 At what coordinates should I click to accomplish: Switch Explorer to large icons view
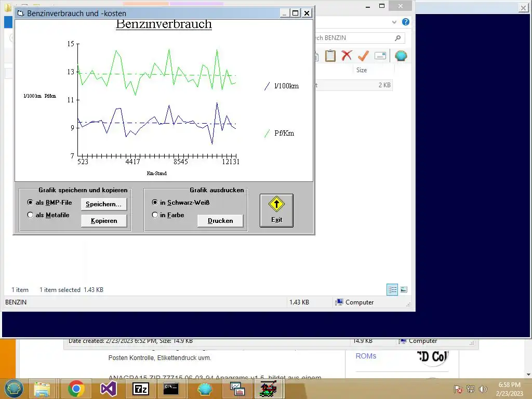[x=404, y=290]
